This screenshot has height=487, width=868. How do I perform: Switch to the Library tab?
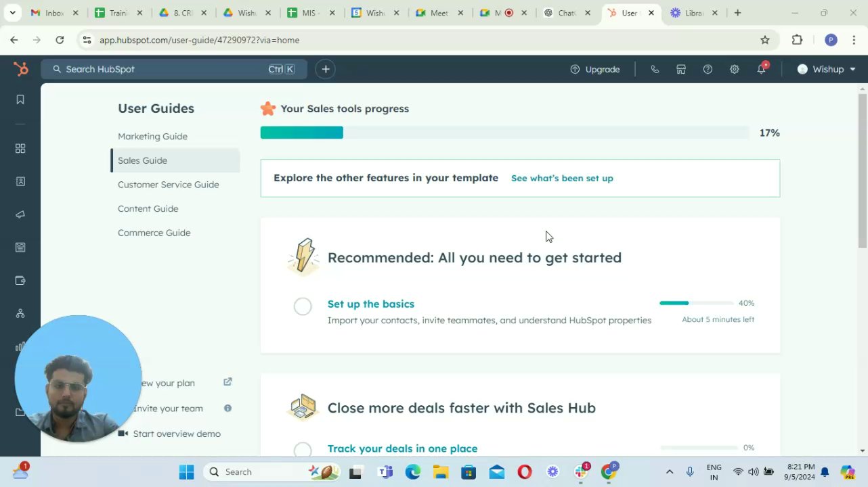693,13
